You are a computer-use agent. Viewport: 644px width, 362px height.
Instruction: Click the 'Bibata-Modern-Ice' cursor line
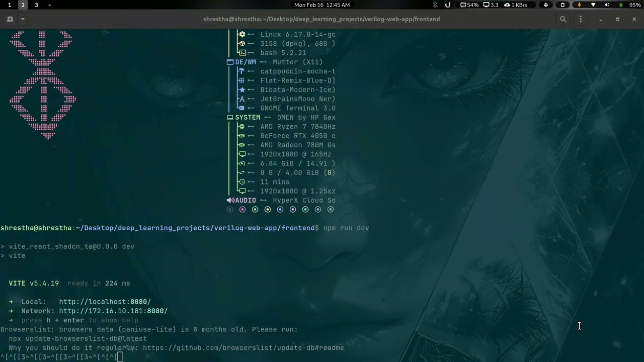298,90
